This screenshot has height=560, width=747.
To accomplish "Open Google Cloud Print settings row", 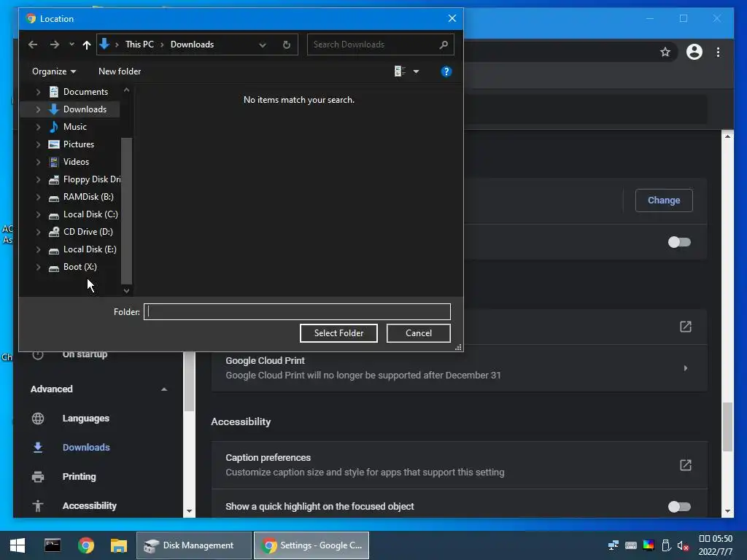I will 460,368.
